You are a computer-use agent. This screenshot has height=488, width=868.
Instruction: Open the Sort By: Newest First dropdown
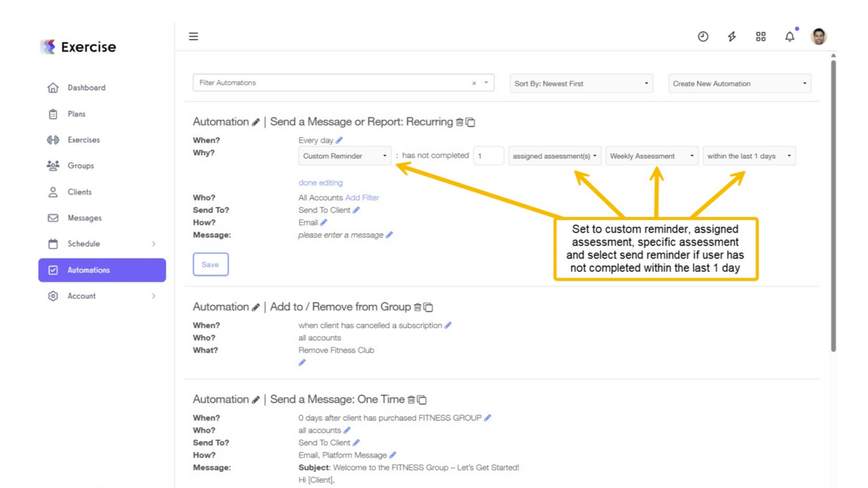[x=580, y=83]
